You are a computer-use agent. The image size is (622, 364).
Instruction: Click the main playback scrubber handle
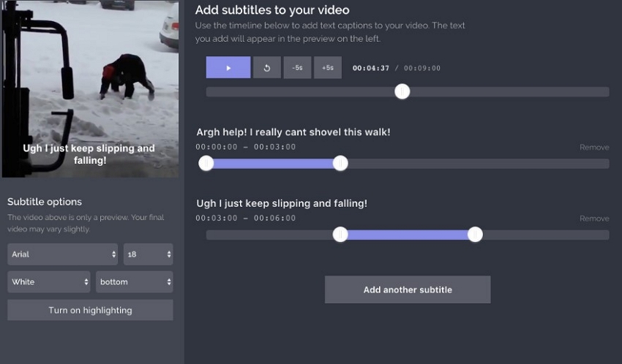coord(402,92)
